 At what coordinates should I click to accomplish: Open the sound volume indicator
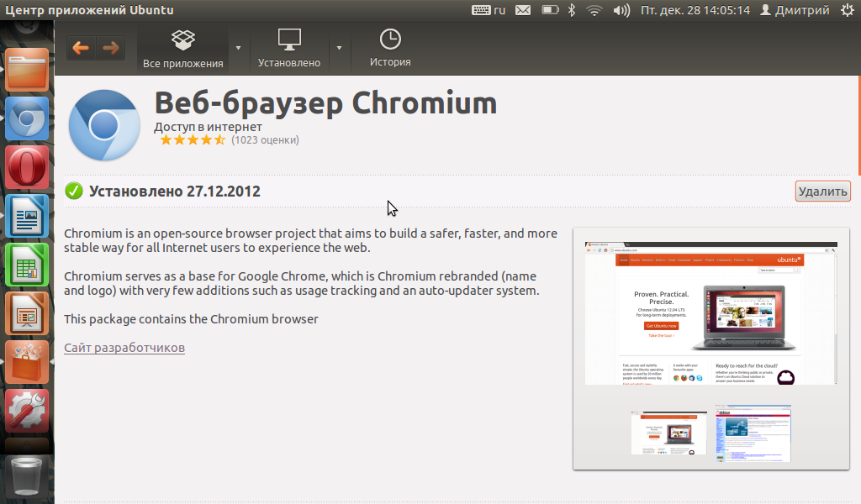click(x=621, y=10)
